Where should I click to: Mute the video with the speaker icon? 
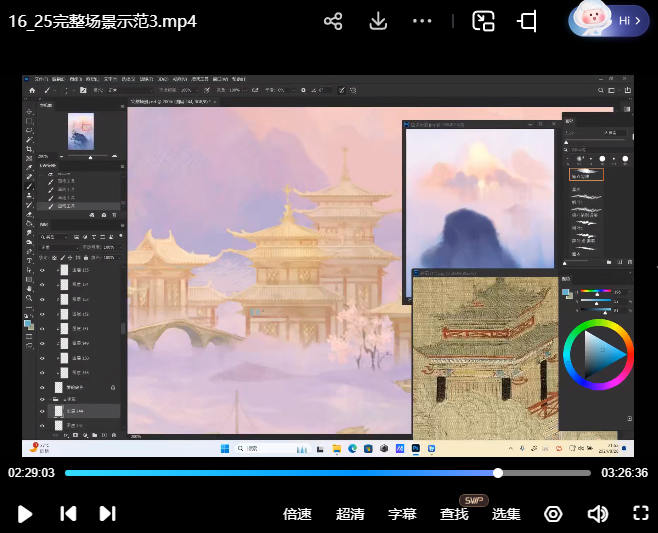[x=598, y=513]
